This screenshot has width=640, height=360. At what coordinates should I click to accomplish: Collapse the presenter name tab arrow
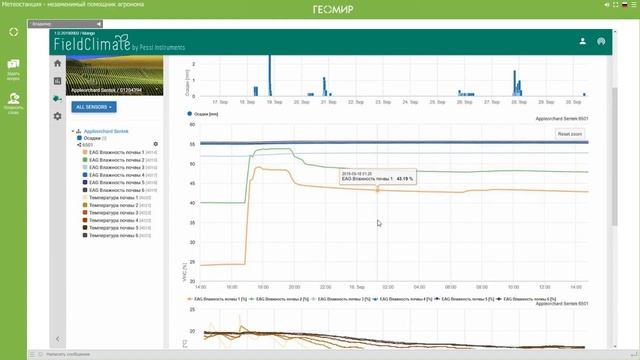(x=98, y=24)
